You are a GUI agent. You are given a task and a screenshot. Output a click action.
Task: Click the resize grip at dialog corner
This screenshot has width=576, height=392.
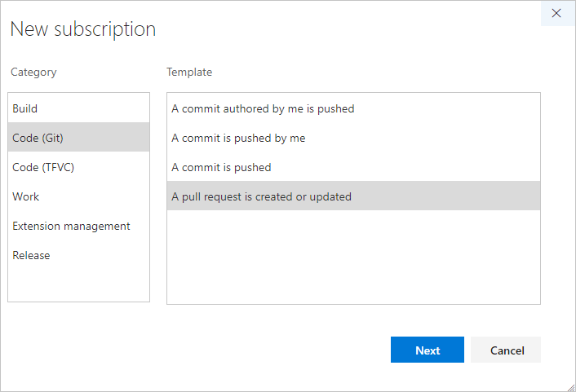coord(570,386)
